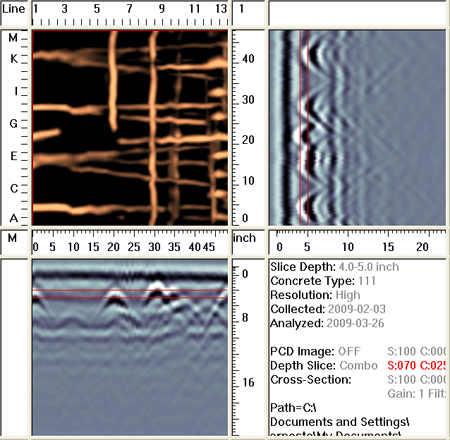450x440 pixels.
Task: Click the 35 mark on the horizontal ruler
Action: 174,247
